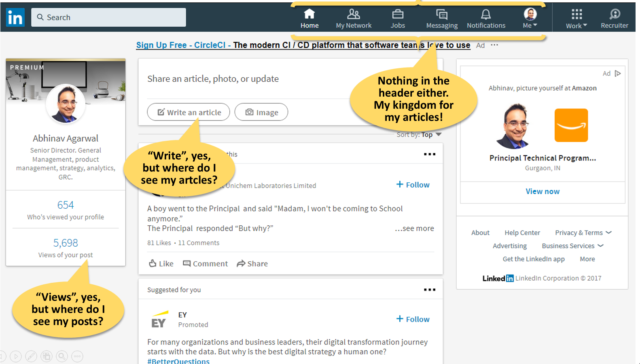Comment on the Unichem Laboratories post

pyautogui.click(x=206, y=264)
